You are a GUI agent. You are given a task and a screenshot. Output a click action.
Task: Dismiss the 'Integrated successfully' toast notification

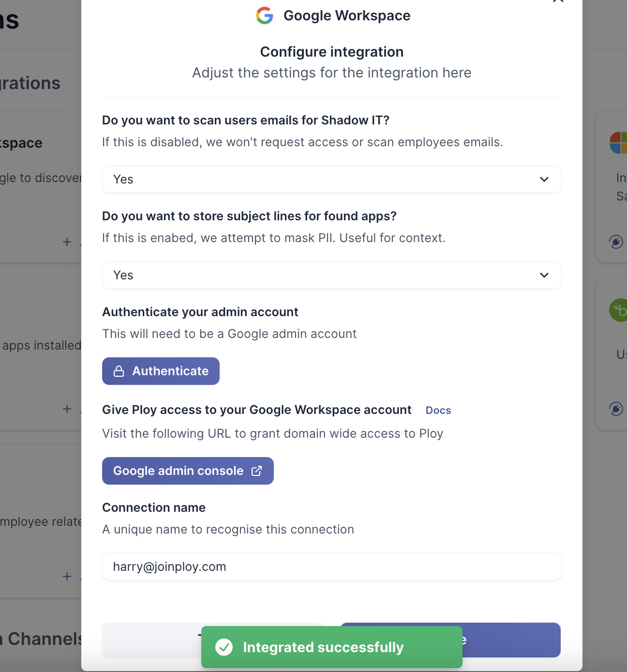[x=331, y=647]
